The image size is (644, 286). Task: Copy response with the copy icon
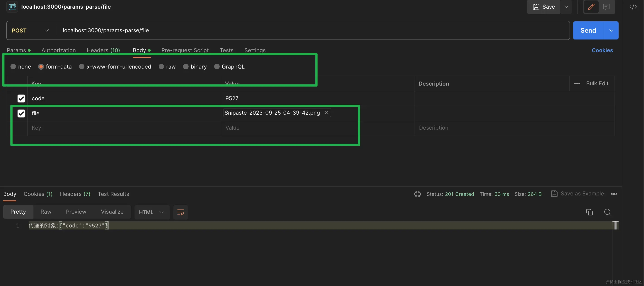(589, 212)
